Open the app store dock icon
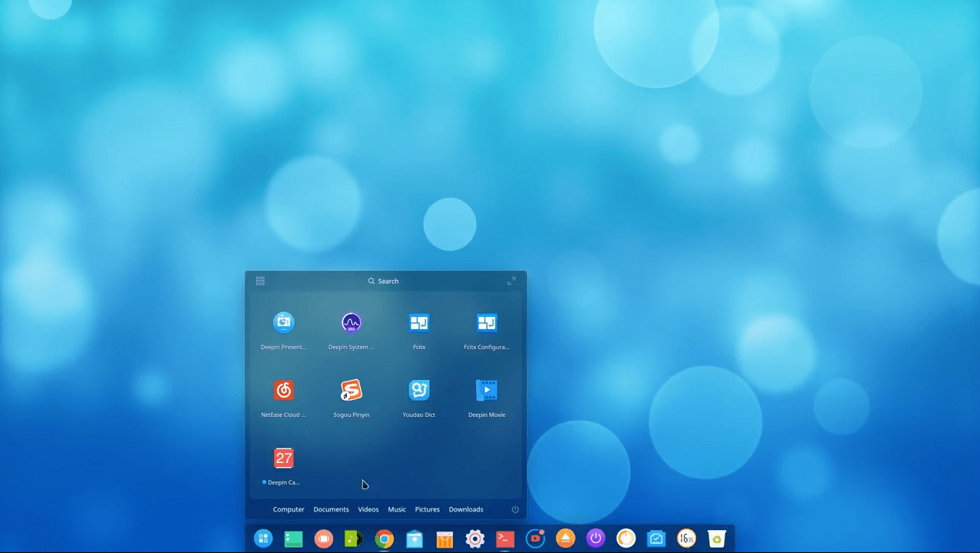980x553 pixels. click(415, 538)
